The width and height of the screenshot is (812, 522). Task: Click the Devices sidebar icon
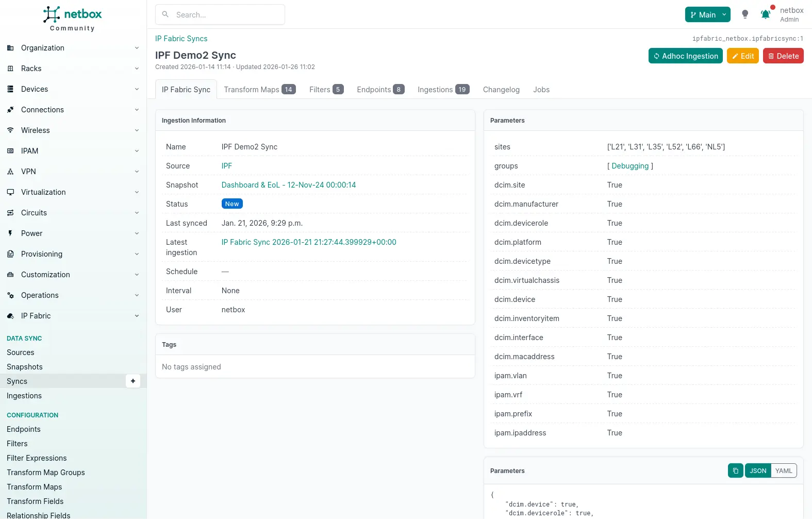point(10,89)
